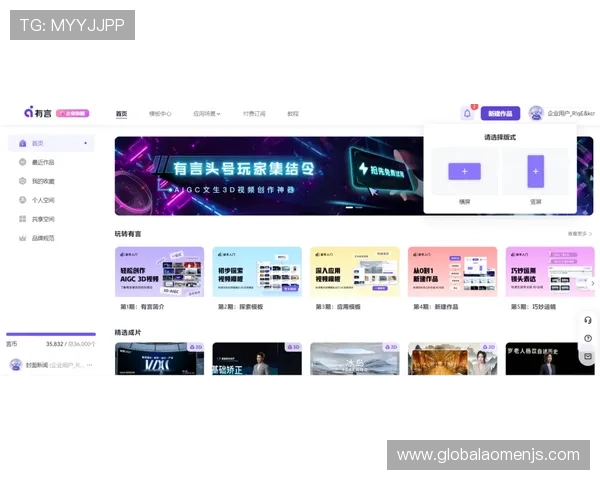This screenshot has height=480, width=600.
Task: Open the notification bell
Action: pyautogui.click(x=467, y=113)
